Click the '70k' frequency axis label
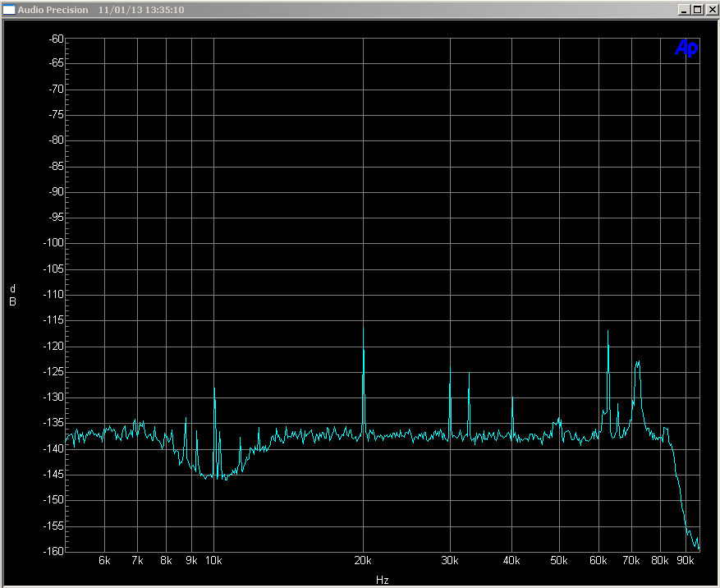Screen dimensions: 720x588 pos(631,560)
